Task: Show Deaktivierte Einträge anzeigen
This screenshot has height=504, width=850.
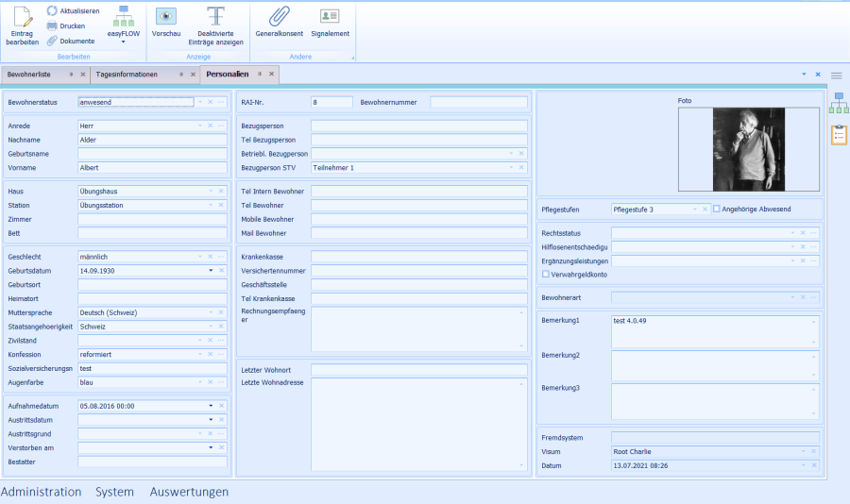Action: pyautogui.click(x=214, y=16)
